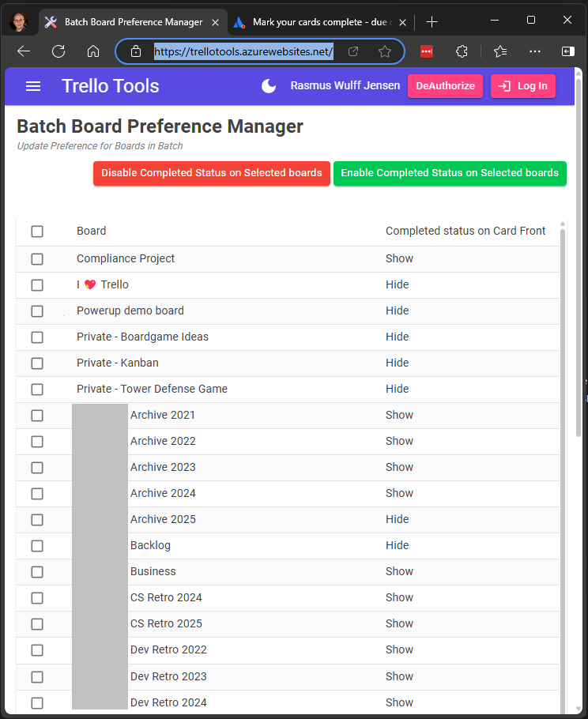This screenshot has height=719, width=588.
Task: Open the browser extensions puzzle icon
Action: [x=462, y=51]
